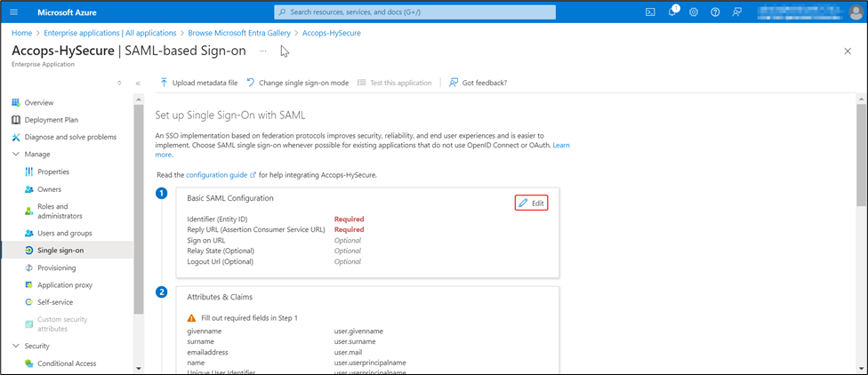The image size is (868, 375).
Task: Open the hamburger portal menu
Action: [x=13, y=12]
